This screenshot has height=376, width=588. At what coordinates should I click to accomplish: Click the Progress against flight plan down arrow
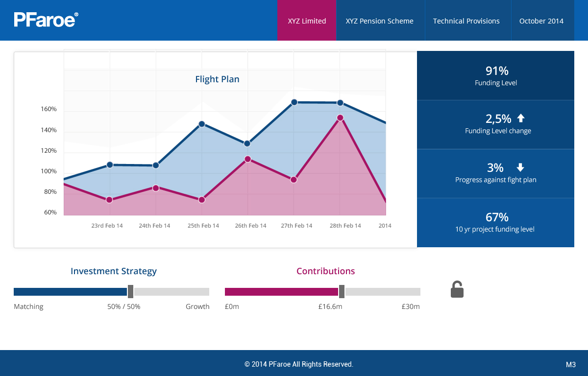pyautogui.click(x=520, y=167)
